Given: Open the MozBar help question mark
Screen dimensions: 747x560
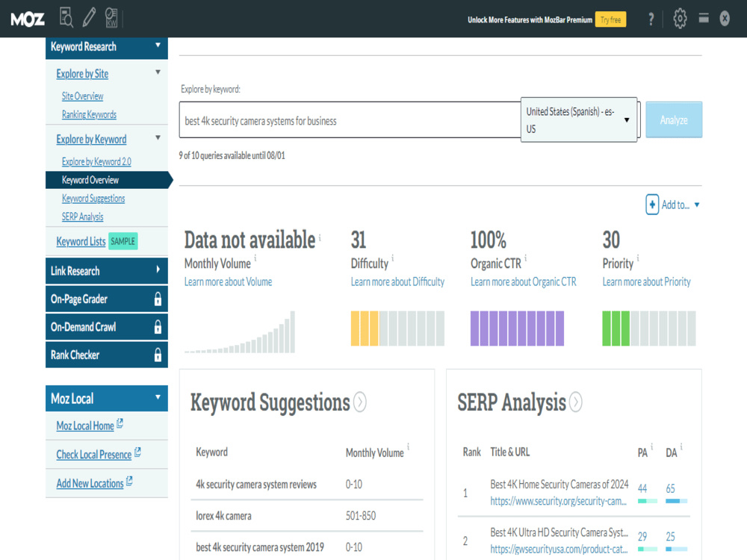Looking at the screenshot, I should (651, 19).
